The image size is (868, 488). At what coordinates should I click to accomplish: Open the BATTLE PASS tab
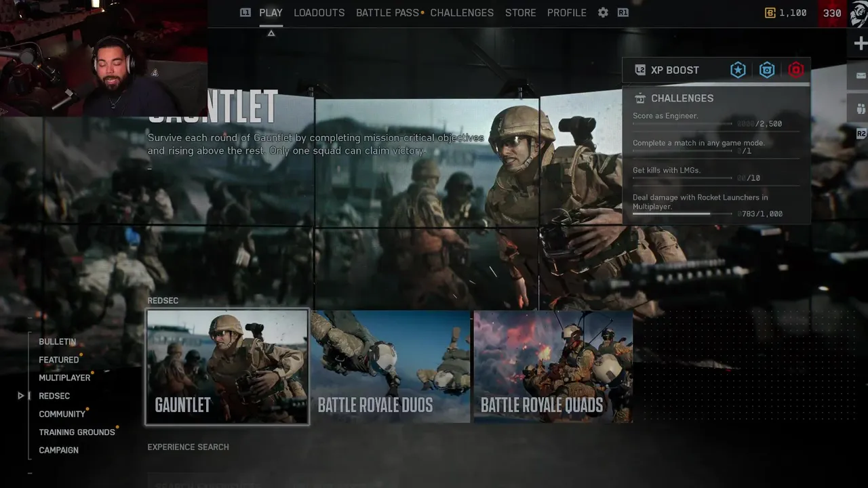click(x=387, y=13)
